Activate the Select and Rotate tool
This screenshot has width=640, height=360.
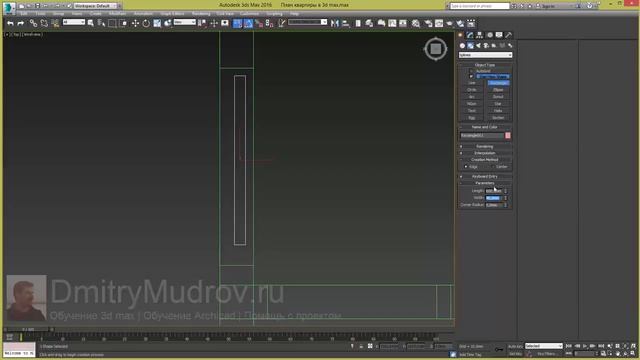click(146, 23)
